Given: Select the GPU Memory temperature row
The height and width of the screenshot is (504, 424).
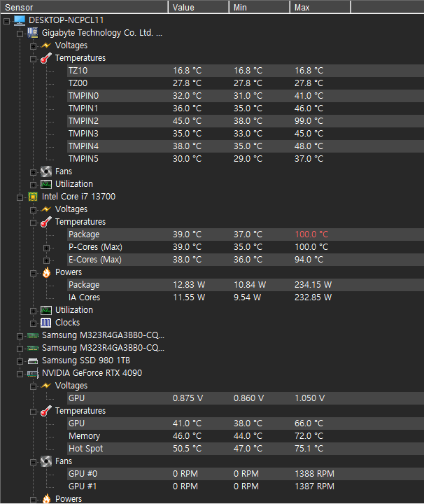Looking at the screenshot, I should [x=246, y=436].
